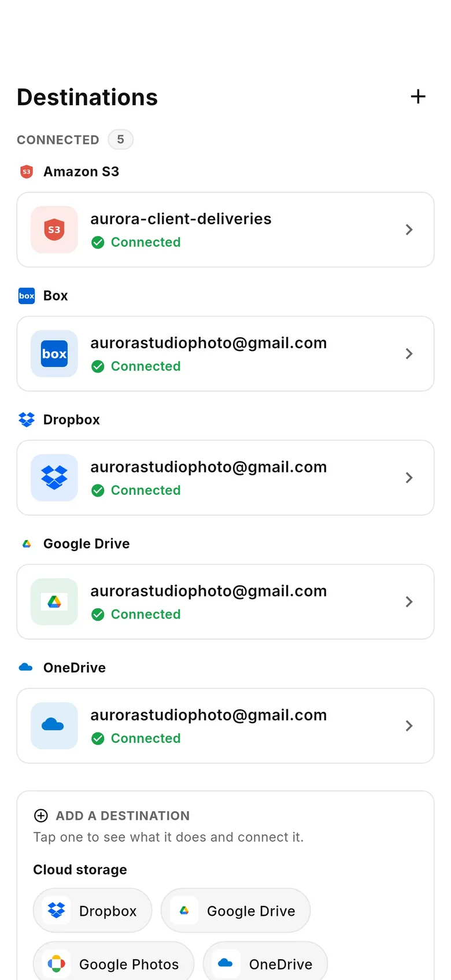
Task: Add Google Drive from the Cloud storage chips
Action: tap(236, 911)
